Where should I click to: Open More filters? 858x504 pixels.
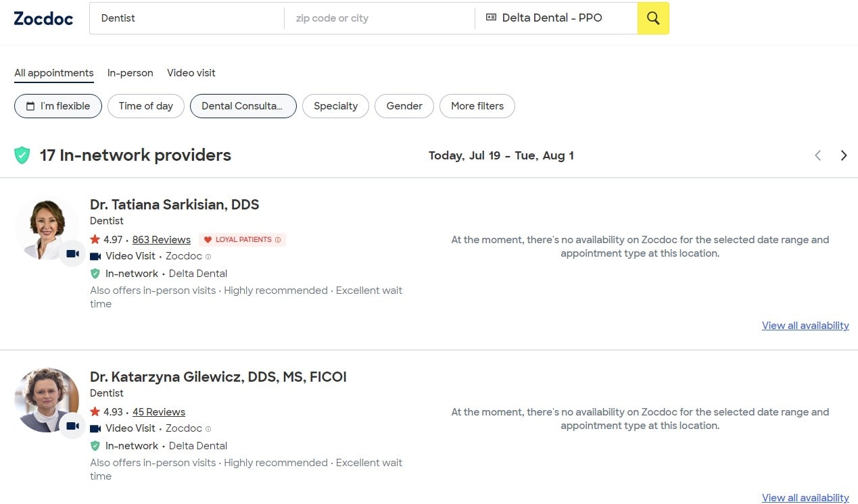click(477, 106)
